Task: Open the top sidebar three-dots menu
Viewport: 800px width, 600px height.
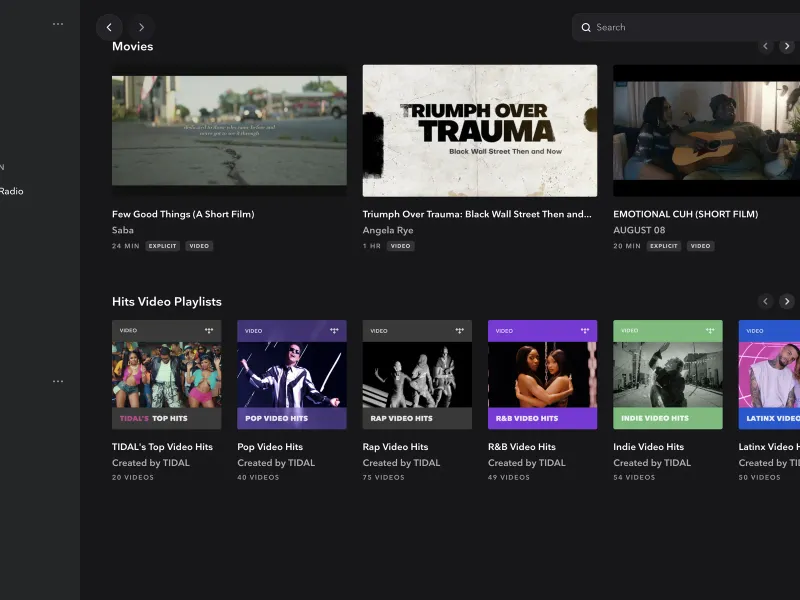Action: click(x=58, y=24)
